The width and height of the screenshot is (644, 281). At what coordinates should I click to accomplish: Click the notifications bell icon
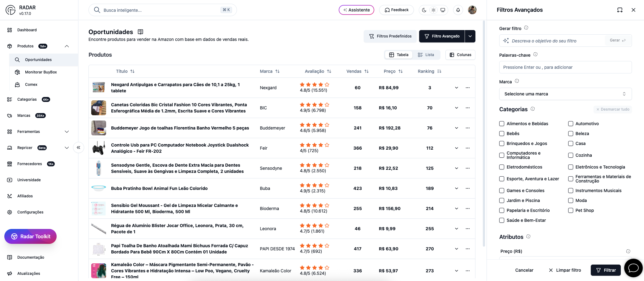tap(458, 10)
